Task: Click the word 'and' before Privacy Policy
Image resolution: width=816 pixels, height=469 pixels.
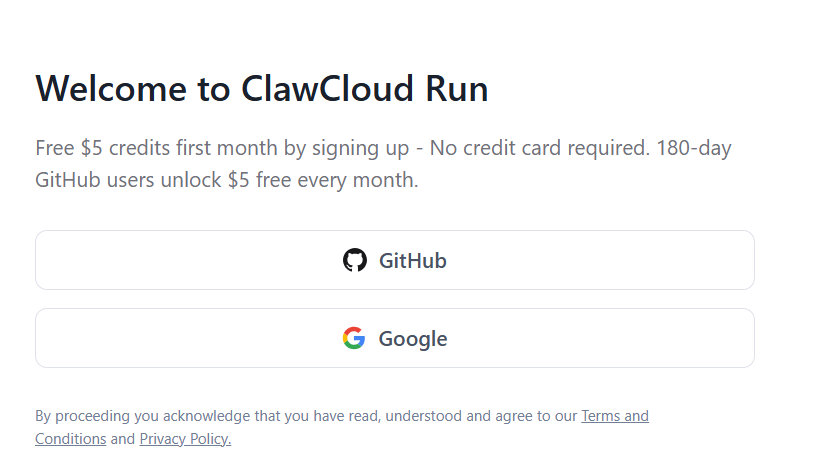Action: [x=123, y=439]
